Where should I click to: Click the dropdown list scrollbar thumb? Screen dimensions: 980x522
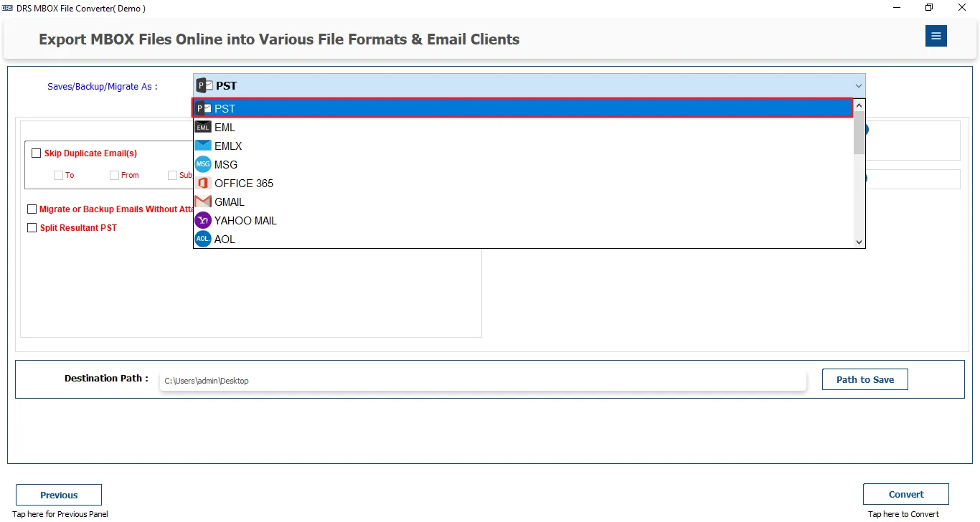(x=859, y=133)
